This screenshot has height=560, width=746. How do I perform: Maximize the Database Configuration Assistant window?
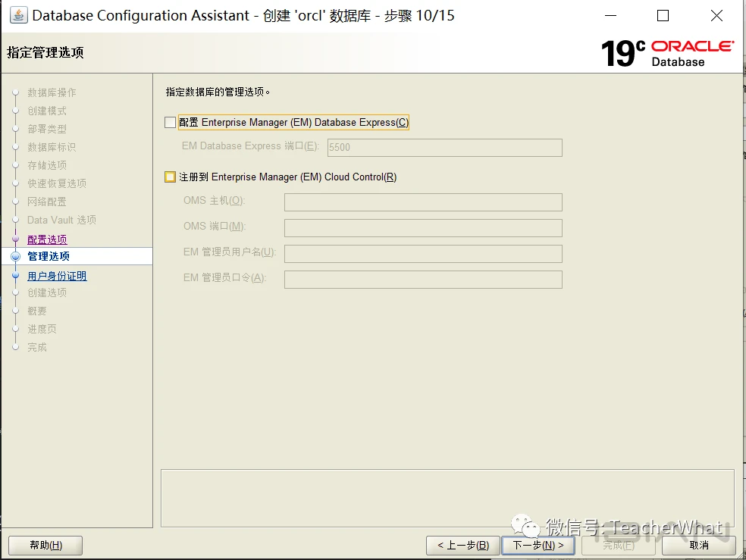663,16
